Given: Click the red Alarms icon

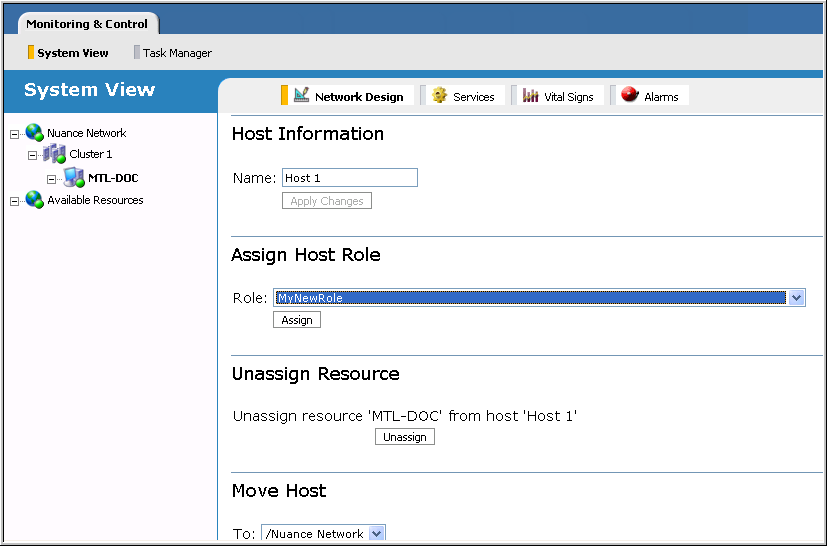Looking at the screenshot, I should [x=629, y=94].
